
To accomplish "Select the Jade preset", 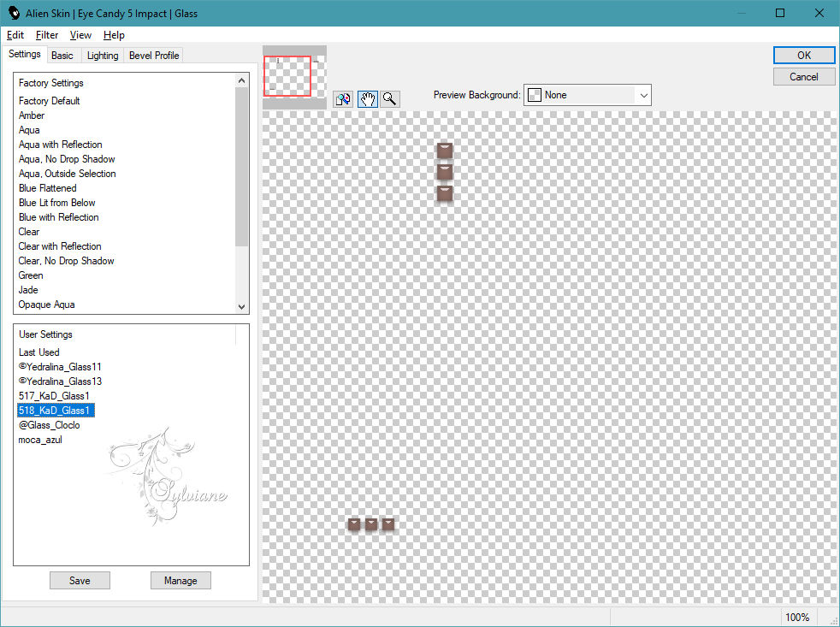I will tap(28, 289).
